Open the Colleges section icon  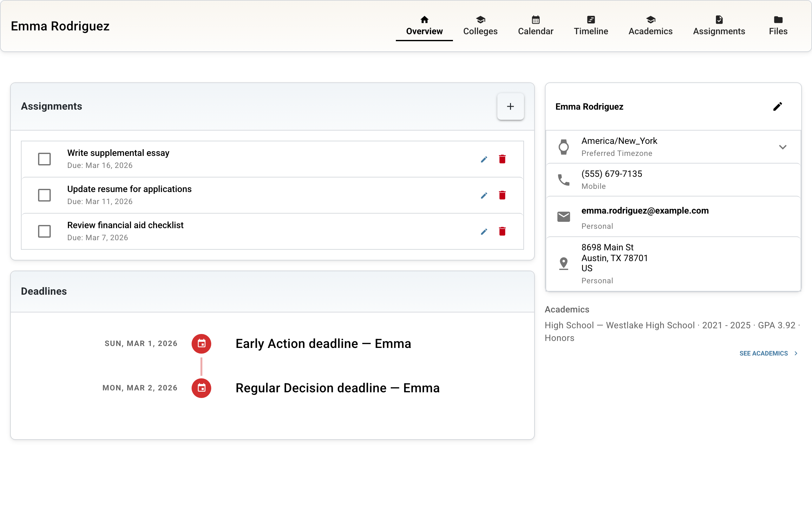(480, 19)
